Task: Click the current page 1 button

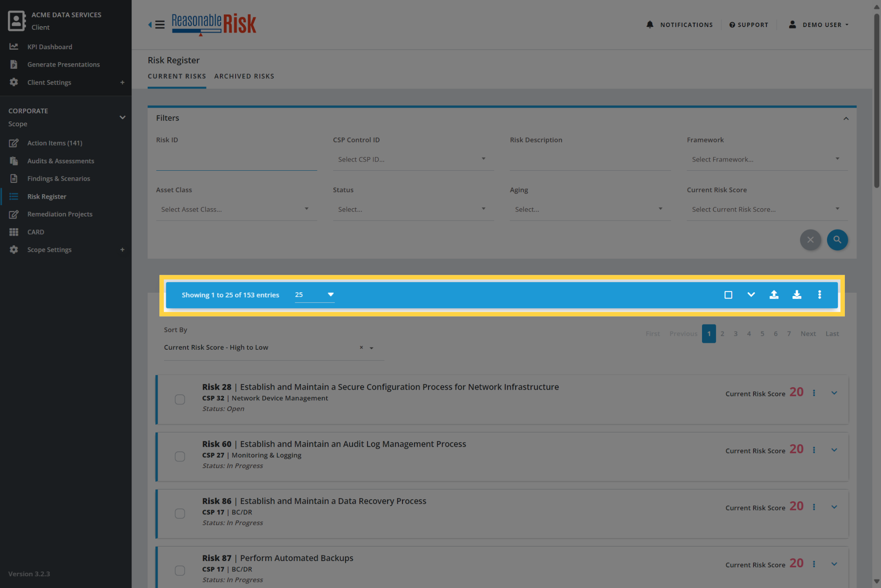Action: point(709,334)
